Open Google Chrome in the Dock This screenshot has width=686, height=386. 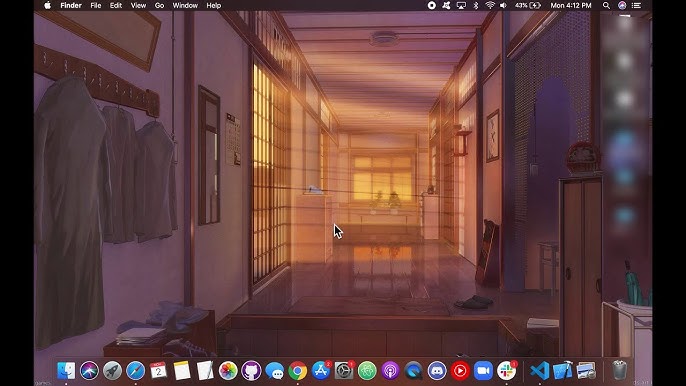pyautogui.click(x=298, y=371)
